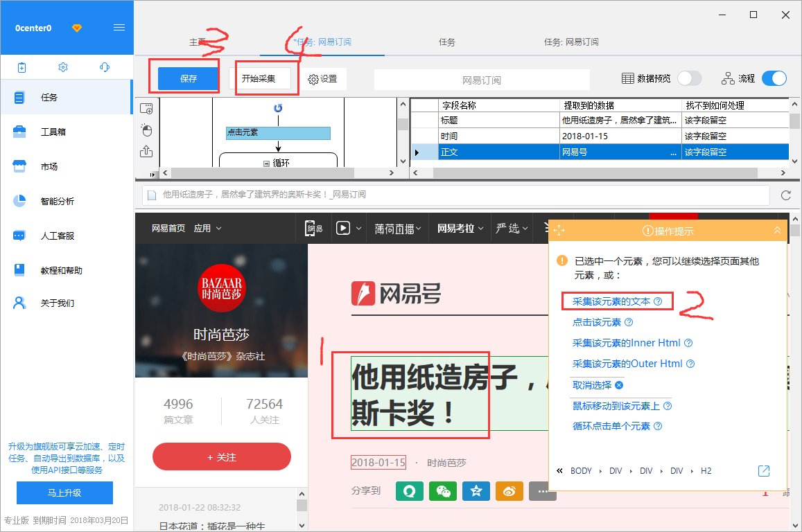
Task: Click 采集该元素的文本 link
Action: [611, 301]
